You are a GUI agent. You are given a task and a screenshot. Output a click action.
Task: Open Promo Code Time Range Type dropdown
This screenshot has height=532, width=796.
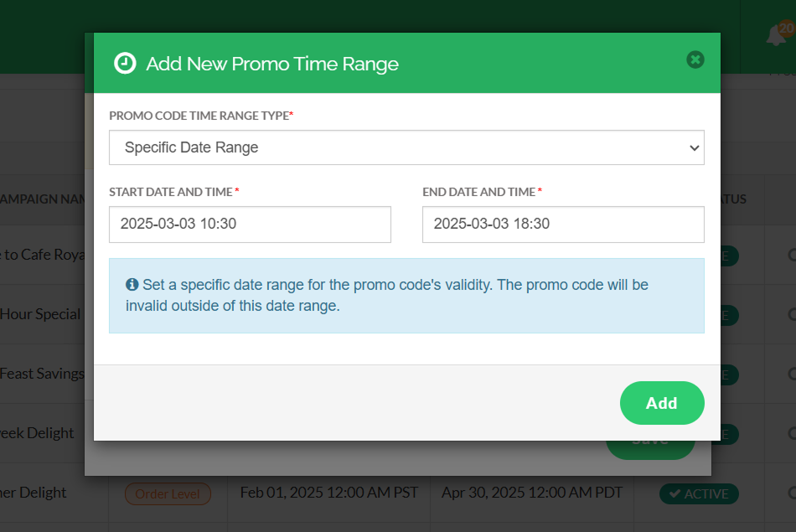click(406, 147)
